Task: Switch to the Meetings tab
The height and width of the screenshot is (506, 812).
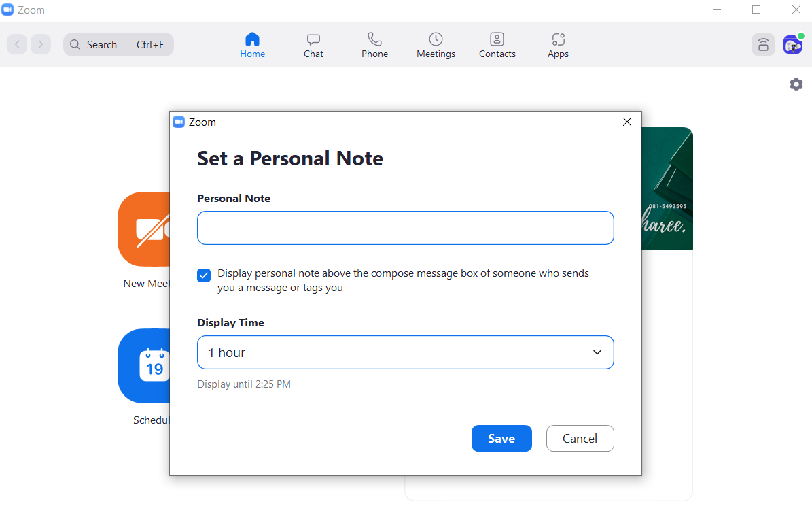Action: [436, 45]
